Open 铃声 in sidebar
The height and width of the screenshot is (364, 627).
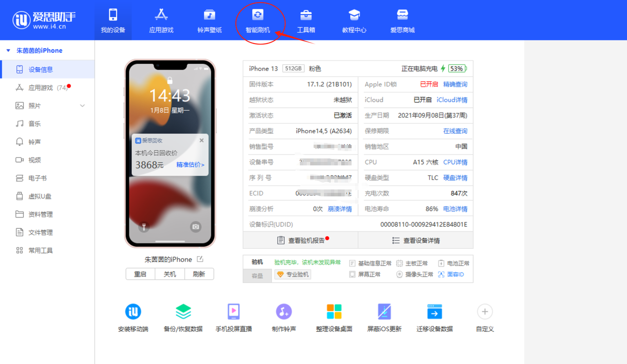(x=47, y=142)
